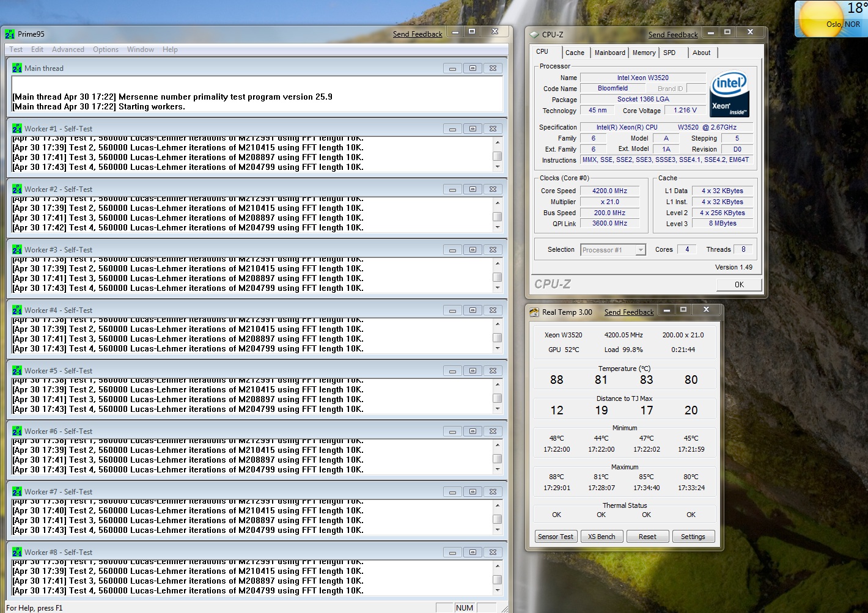Click Worker #2 scroll down arrow
This screenshot has width=868, height=613.
point(498,227)
